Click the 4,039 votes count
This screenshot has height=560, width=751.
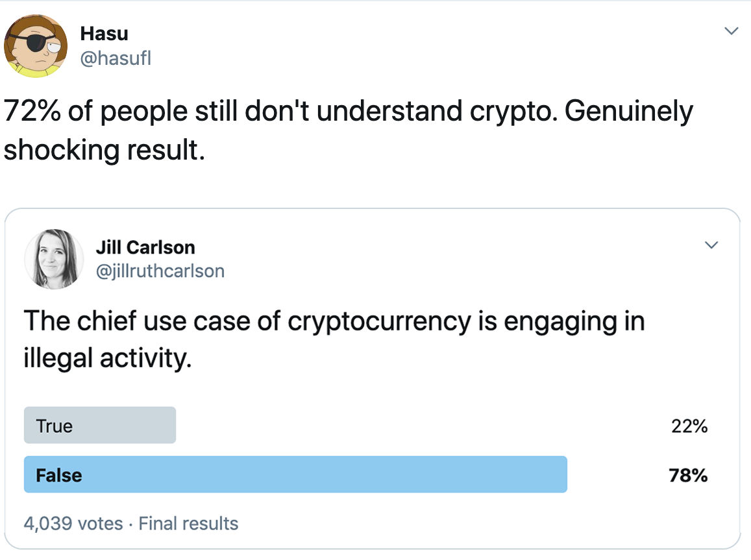(73, 523)
